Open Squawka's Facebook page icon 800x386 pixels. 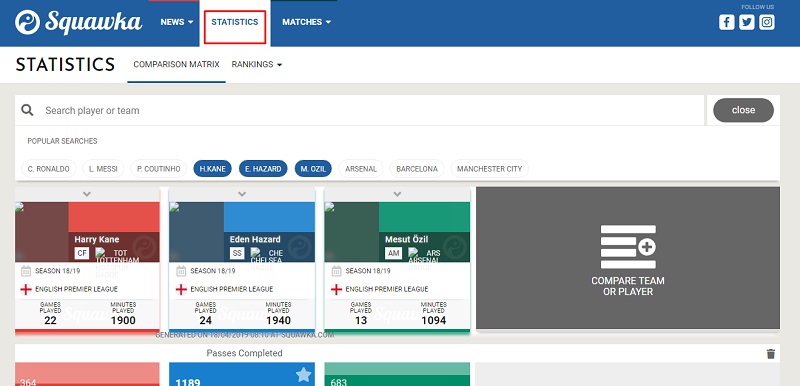point(727,22)
